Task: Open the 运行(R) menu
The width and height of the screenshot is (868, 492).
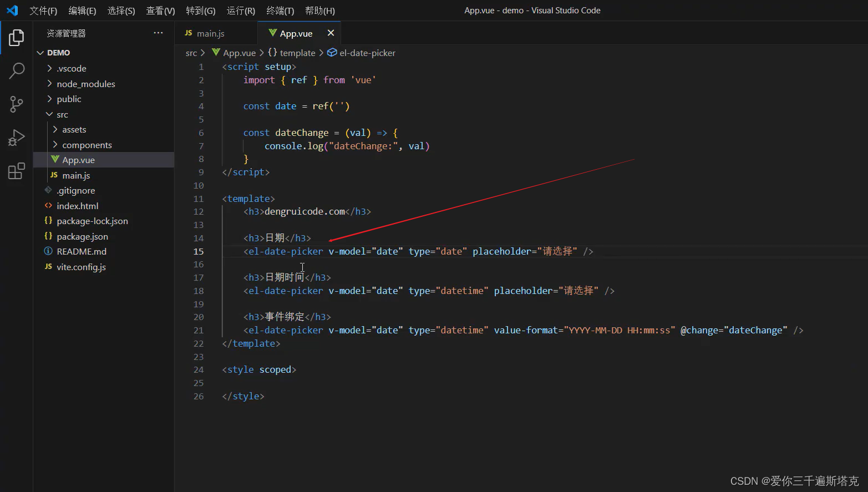Action: click(x=241, y=11)
